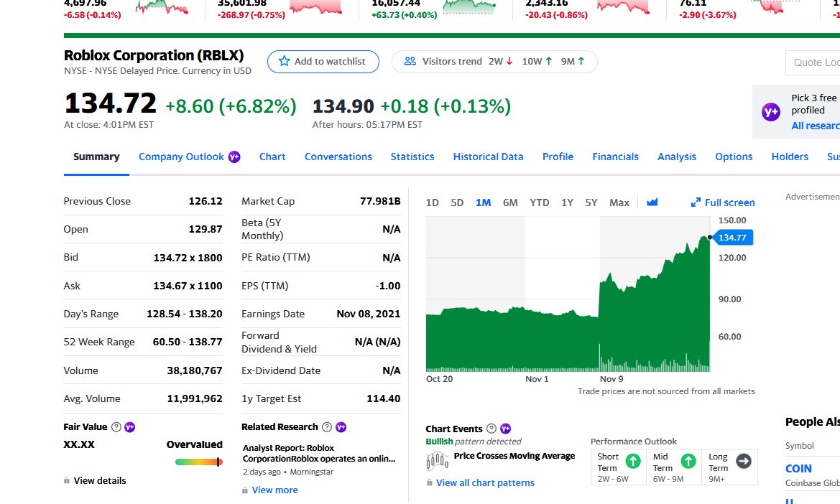Click the bullish candlestick pattern icon
The width and height of the screenshot is (840, 504).
pyautogui.click(x=437, y=460)
